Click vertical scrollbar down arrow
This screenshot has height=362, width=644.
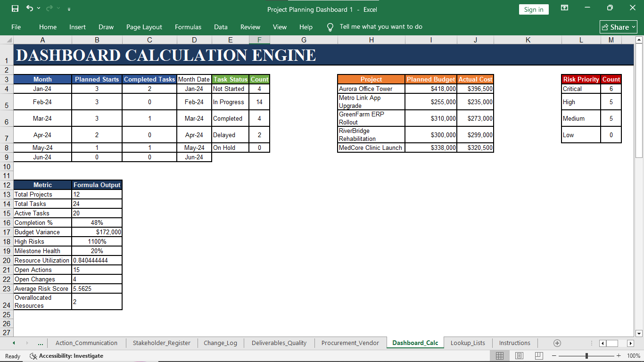[x=639, y=334]
